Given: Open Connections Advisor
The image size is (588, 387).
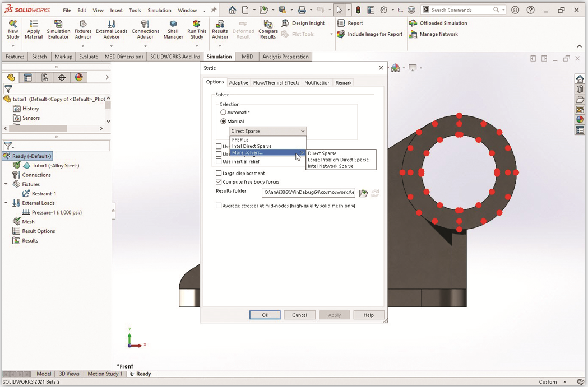Looking at the screenshot, I should [x=145, y=30].
